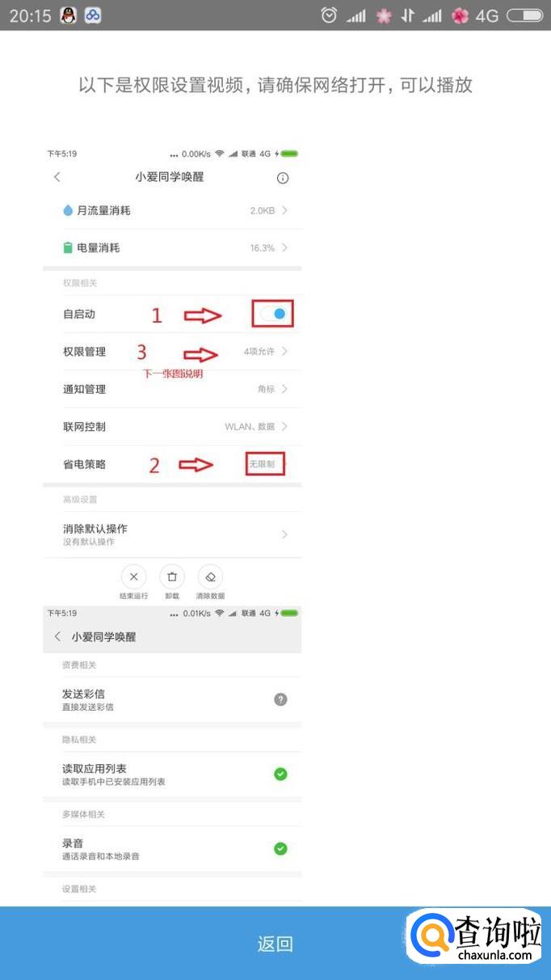Open the 通知管理 row
The height and width of the screenshot is (980, 551).
(172, 389)
